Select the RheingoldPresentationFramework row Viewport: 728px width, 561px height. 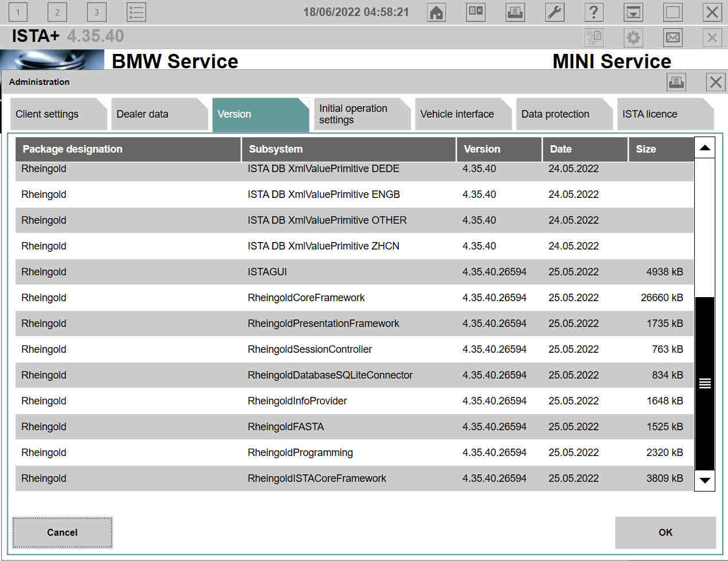(x=354, y=324)
